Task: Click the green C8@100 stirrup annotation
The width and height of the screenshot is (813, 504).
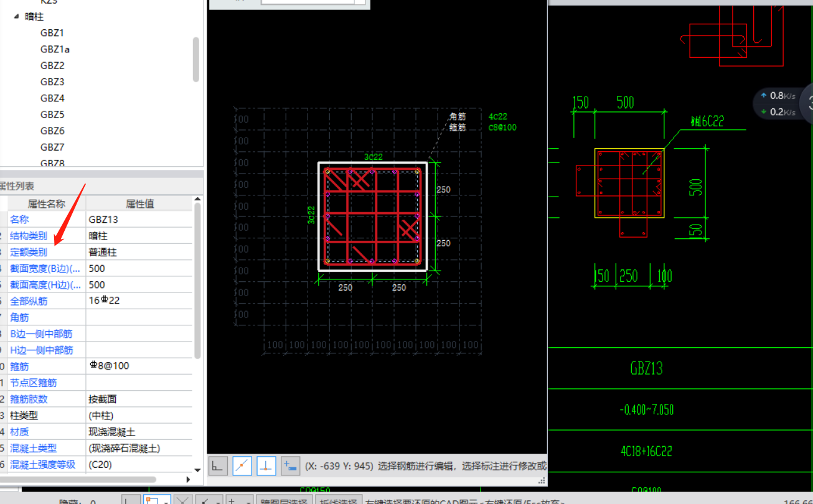Action: tap(502, 128)
